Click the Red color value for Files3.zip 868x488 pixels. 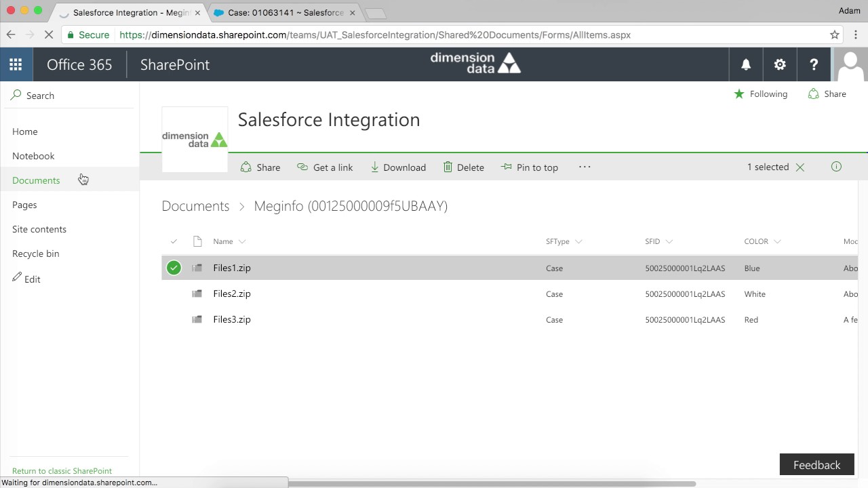751,320
